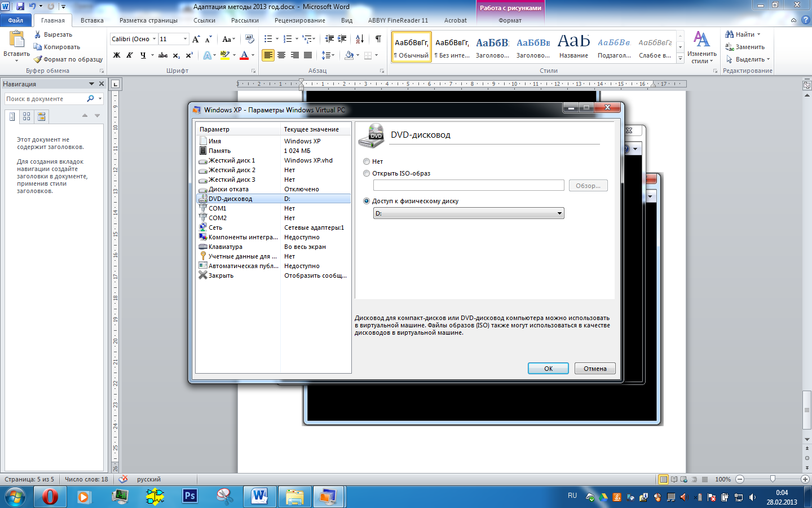Apply 'Заголовок 1' style thumbnail
This screenshot has width=812, height=508.
click(x=492, y=47)
